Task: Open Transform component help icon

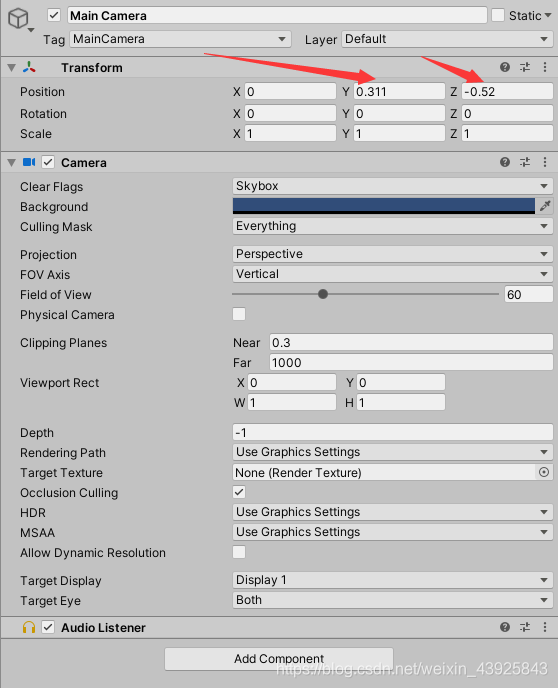Action: (504, 67)
